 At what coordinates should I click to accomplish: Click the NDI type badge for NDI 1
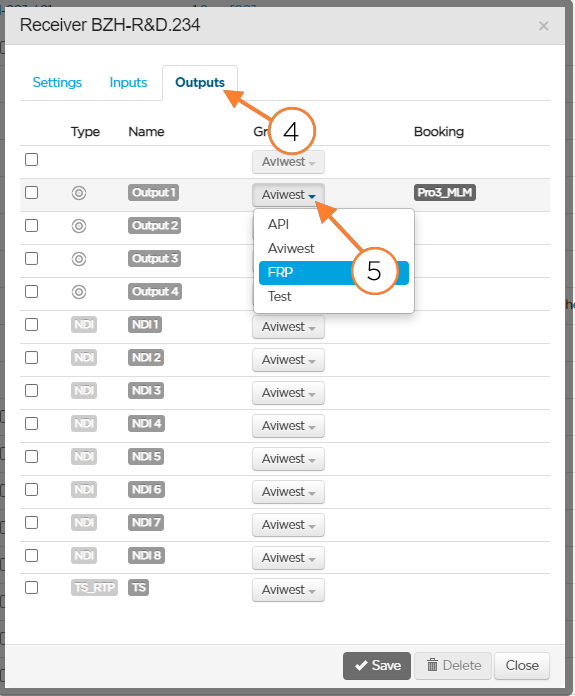(84, 324)
